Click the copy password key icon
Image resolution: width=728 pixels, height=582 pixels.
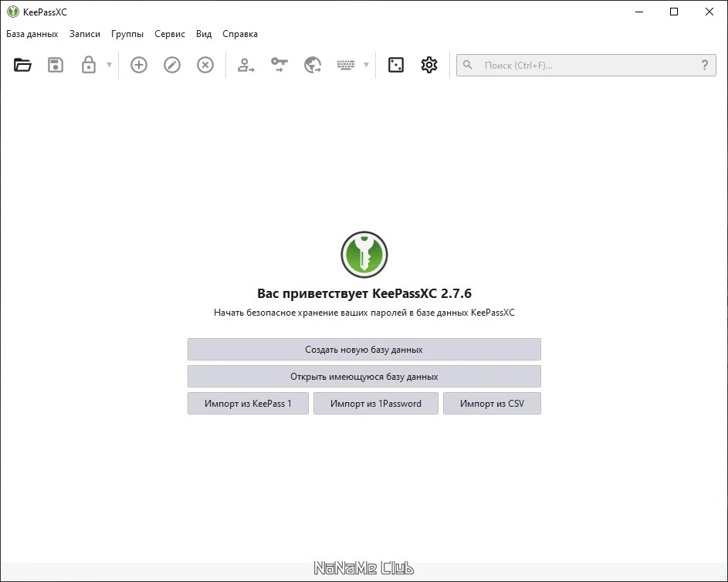pos(279,65)
